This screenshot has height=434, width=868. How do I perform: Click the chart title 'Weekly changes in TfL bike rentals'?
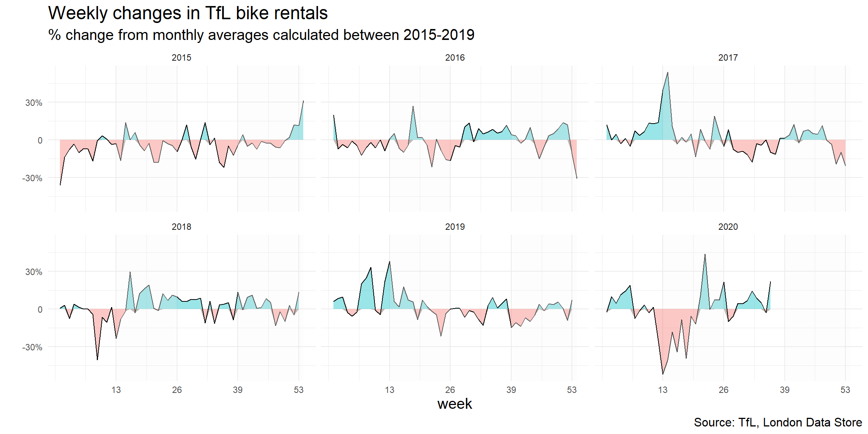(188, 14)
